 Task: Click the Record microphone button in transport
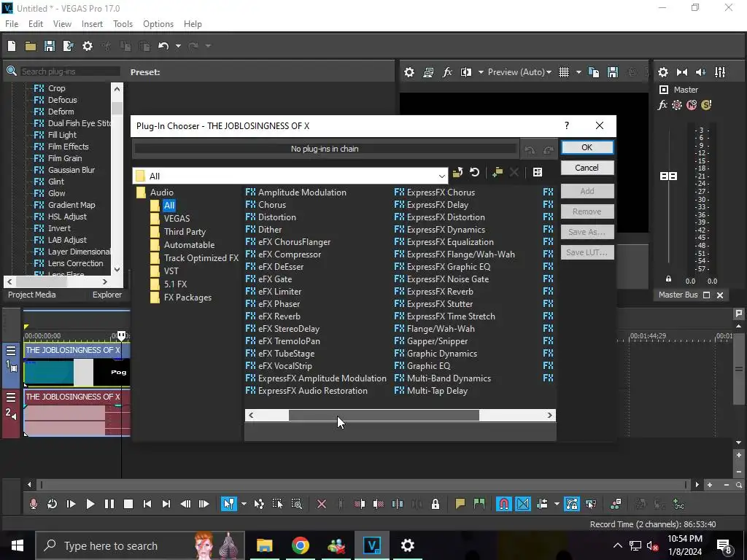click(x=34, y=504)
